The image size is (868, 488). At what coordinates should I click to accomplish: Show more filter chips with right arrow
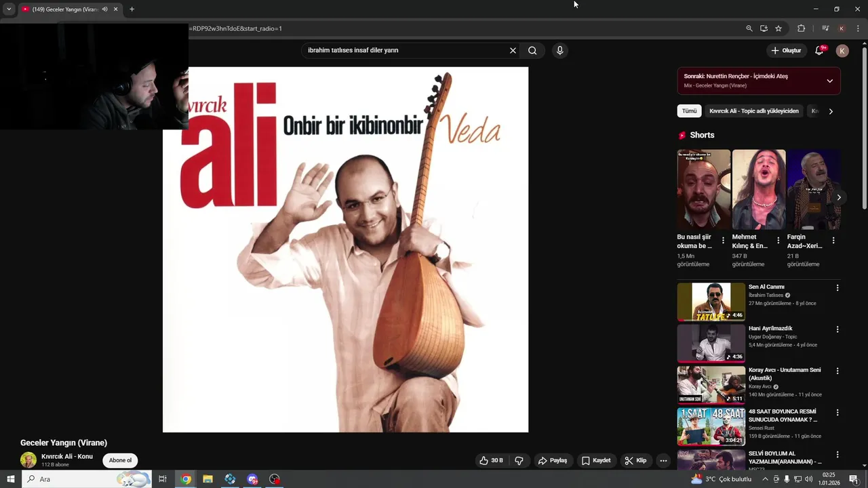point(831,111)
